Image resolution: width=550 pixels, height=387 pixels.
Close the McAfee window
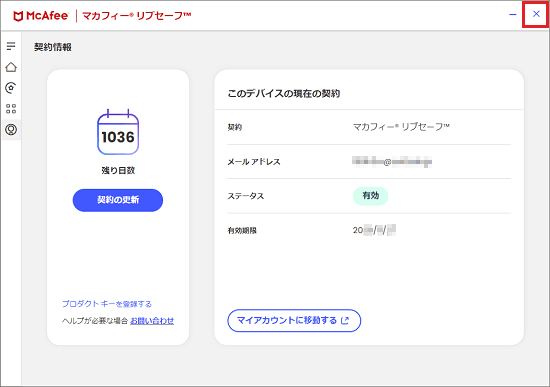pyautogui.click(x=536, y=14)
